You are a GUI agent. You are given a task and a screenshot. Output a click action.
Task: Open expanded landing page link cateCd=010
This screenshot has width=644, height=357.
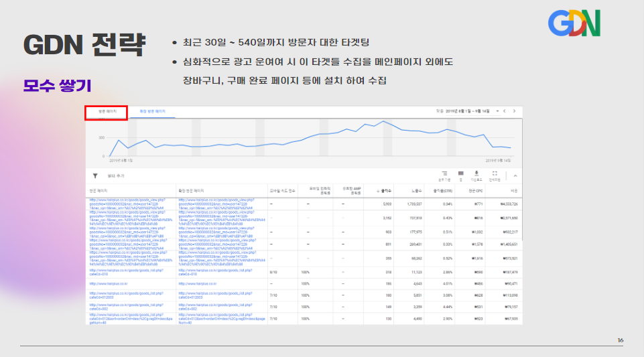click(215, 273)
